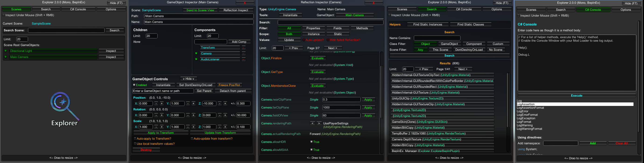Click Send to Scene View
The width and height of the screenshot is (644, 163).
pyautogui.click(x=200, y=10)
